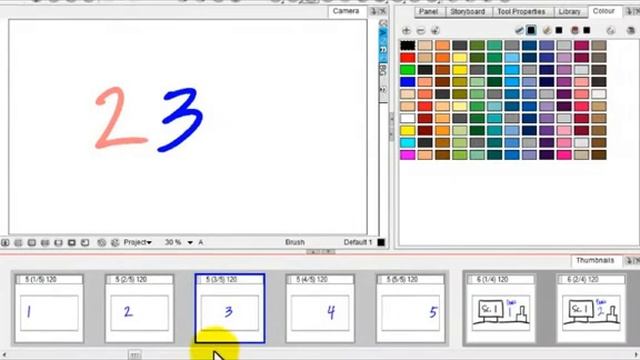
Task: Click the add colour plus icon
Action: pyautogui.click(x=406, y=31)
